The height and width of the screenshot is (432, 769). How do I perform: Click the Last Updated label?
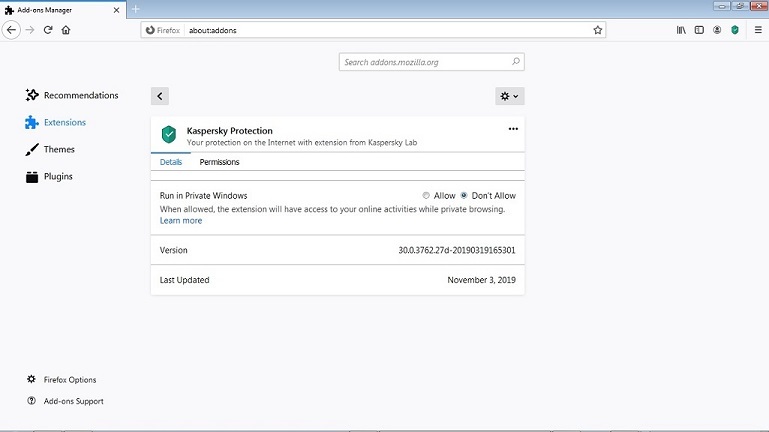pos(184,280)
